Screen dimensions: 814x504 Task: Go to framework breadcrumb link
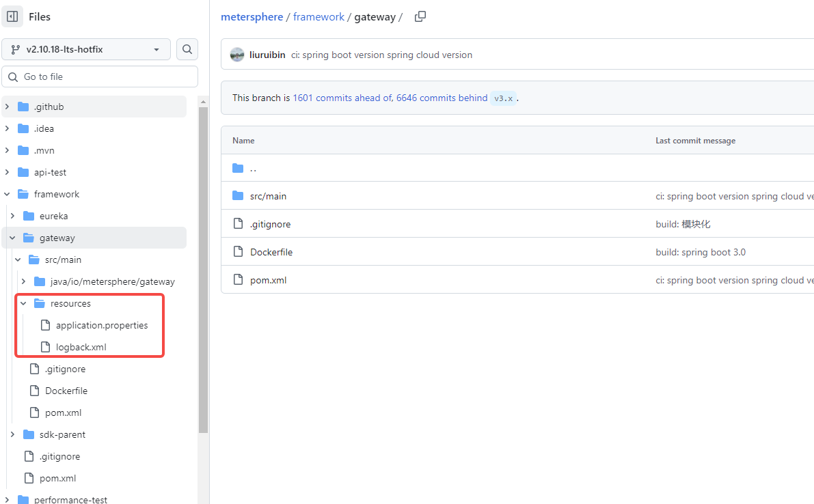(318, 16)
